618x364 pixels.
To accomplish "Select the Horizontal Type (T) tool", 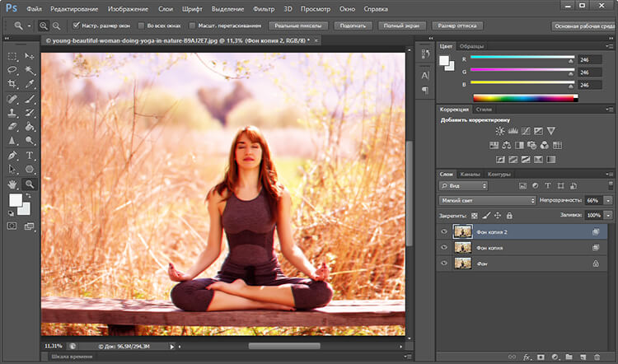I will click(30, 155).
